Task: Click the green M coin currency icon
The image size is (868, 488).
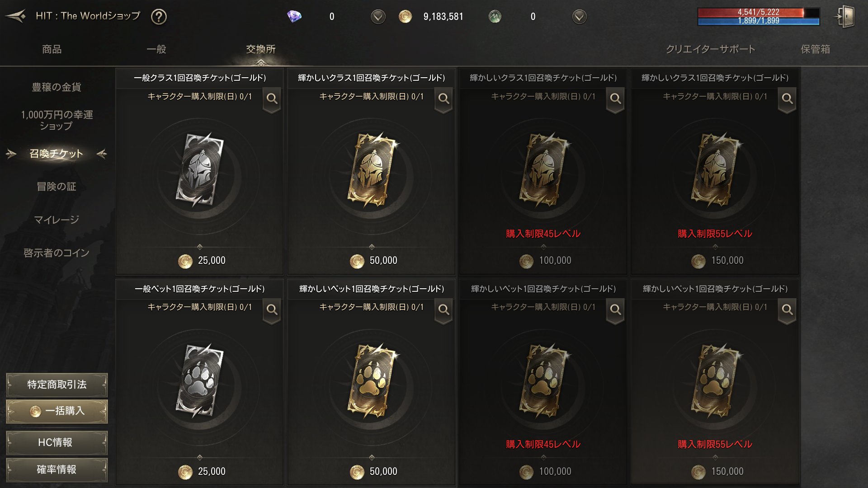Action: click(495, 17)
